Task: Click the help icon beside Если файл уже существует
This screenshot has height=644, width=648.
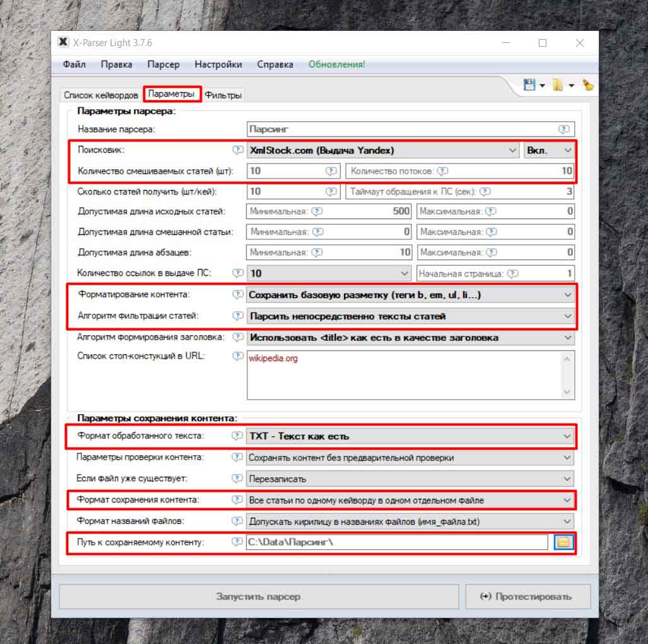Action: 237,479
